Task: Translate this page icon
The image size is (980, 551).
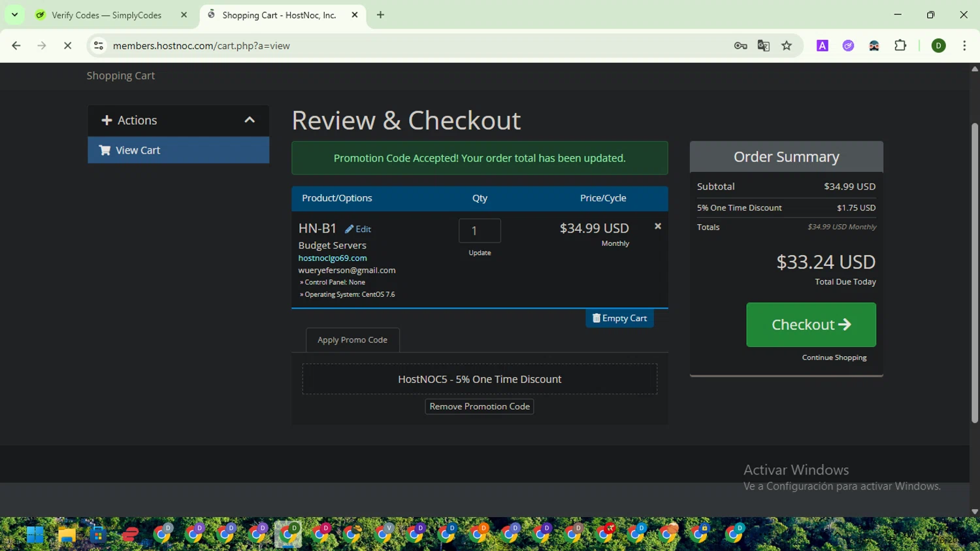Action: pyautogui.click(x=763, y=46)
